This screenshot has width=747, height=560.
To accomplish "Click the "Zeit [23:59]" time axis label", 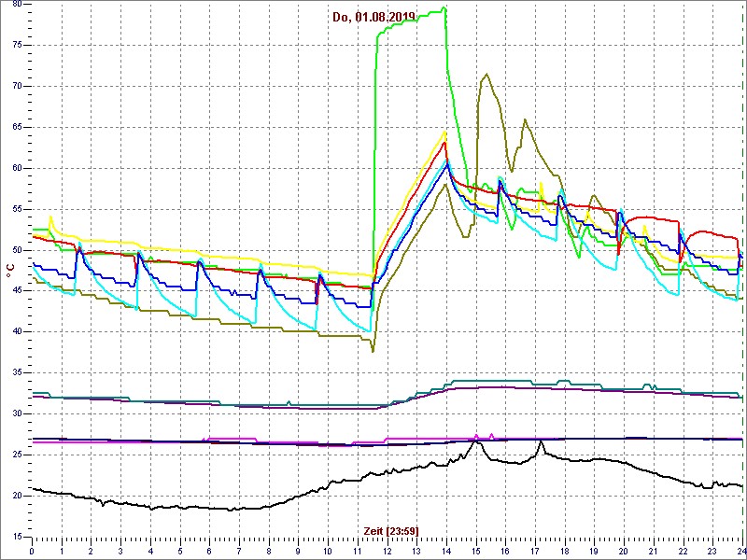I will pos(391,530).
